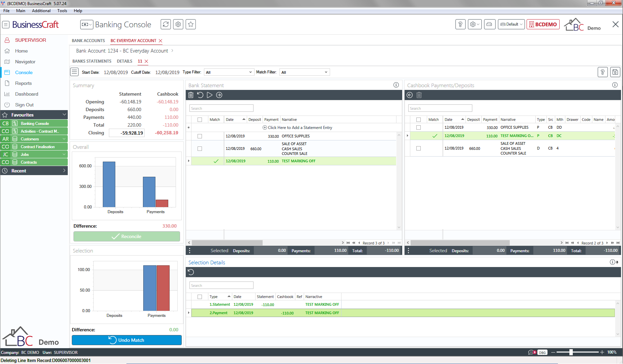Toggle the match tick on Bank Statement TEST MARKING OFF row
This screenshot has height=364, width=623.
tap(216, 161)
